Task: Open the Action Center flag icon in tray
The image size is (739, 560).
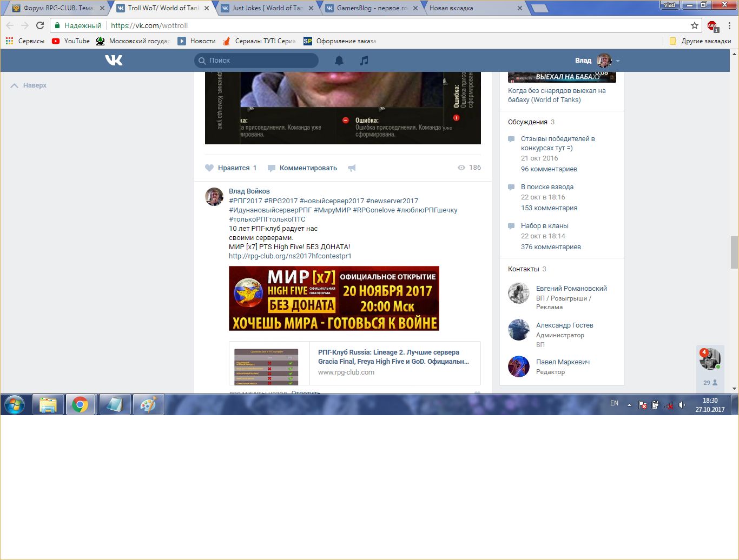Action: point(643,405)
